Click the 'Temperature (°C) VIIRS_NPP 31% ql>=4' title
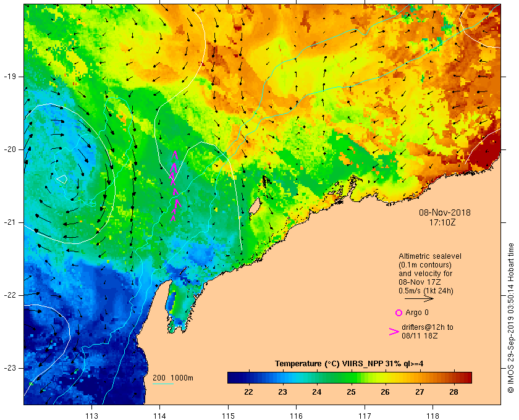The image size is (519, 420). (x=349, y=364)
